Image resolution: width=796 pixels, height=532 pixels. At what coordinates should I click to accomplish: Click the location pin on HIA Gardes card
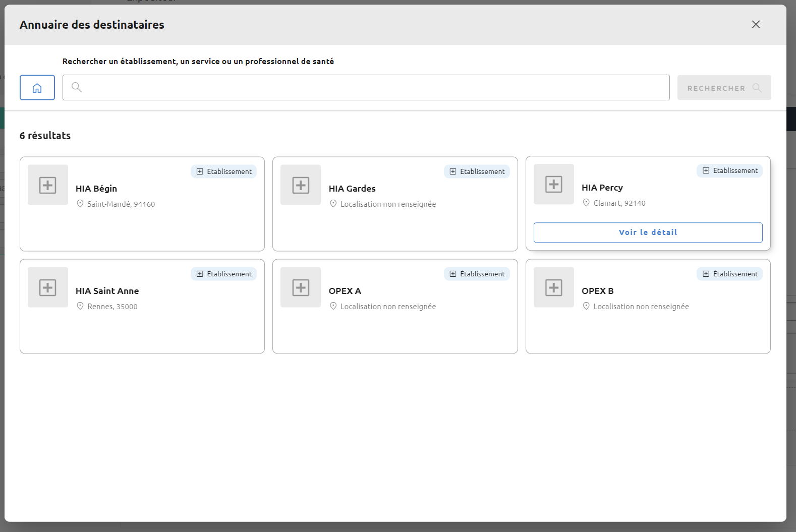[333, 204]
